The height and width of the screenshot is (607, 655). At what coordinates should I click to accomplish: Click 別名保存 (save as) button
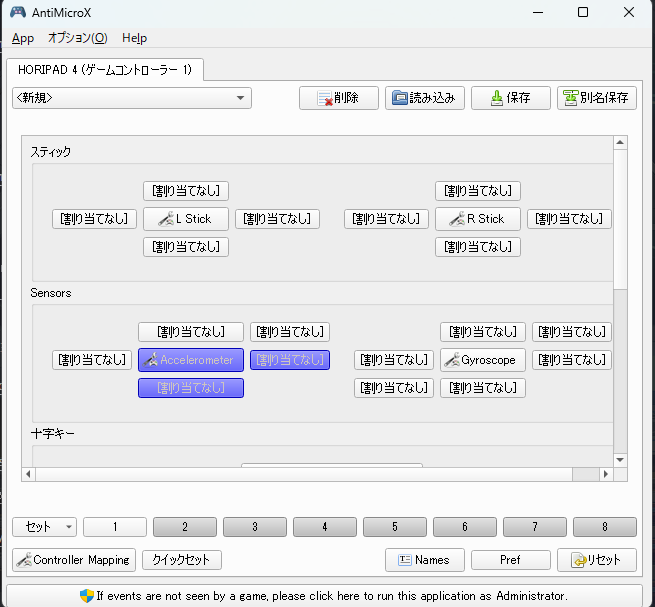596,98
